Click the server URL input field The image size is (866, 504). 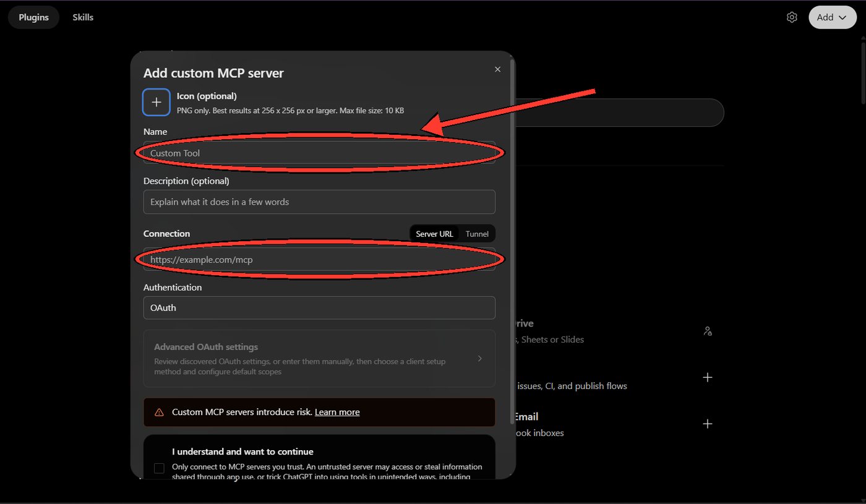(319, 260)
